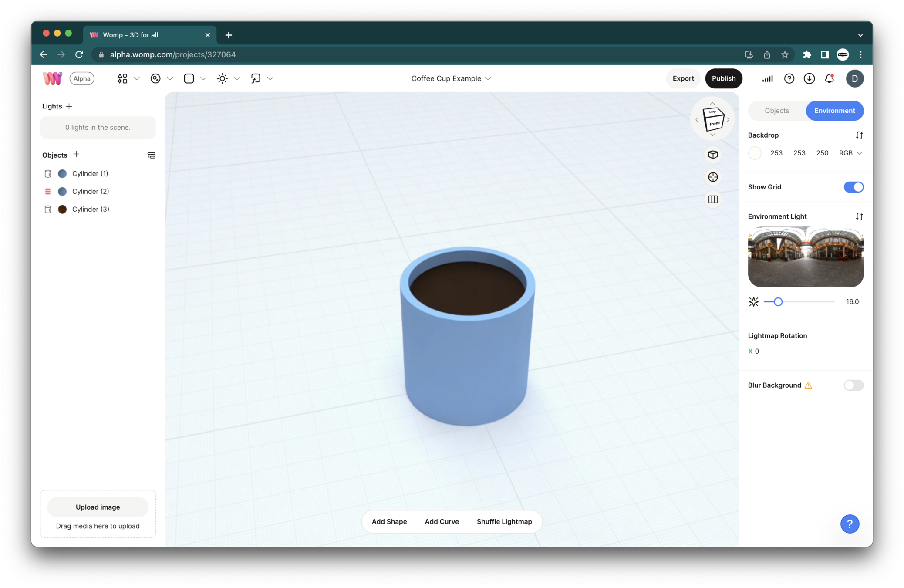Enable the Blur Background toggle
This screenshot has height=588, width=904.
pyautogui.click(x=853, y=385)
